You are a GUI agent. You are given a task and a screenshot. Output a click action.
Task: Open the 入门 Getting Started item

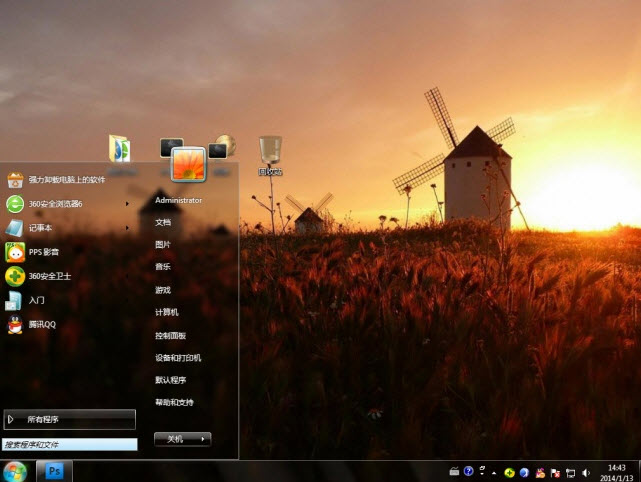click(36, 300)
